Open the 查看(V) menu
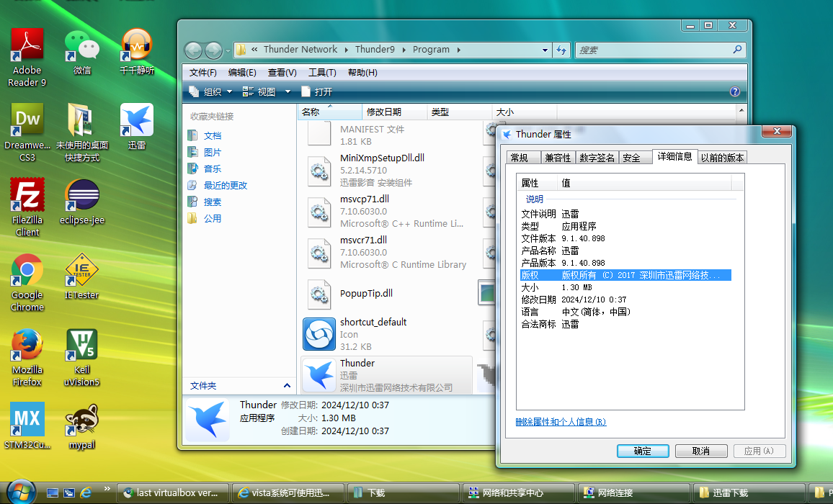The image size is (833, 504). click(282, 73)
